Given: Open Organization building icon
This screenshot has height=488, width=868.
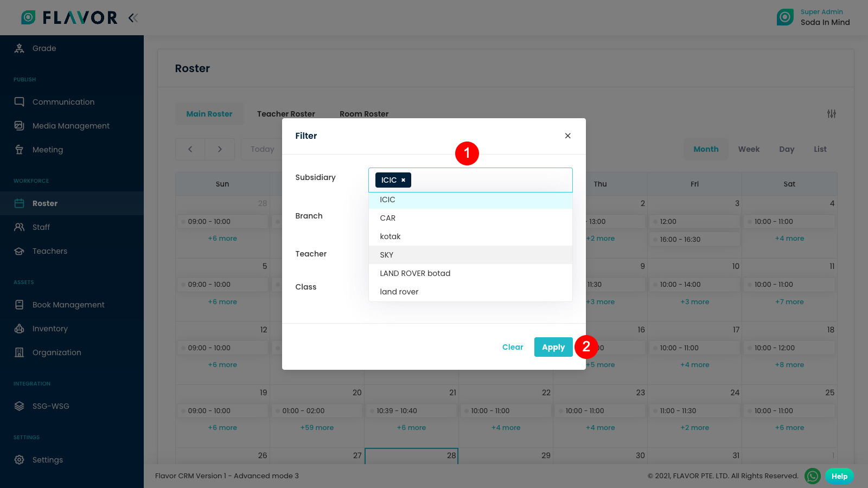Looking at the screenshot, I should click(x=20, y=352).
